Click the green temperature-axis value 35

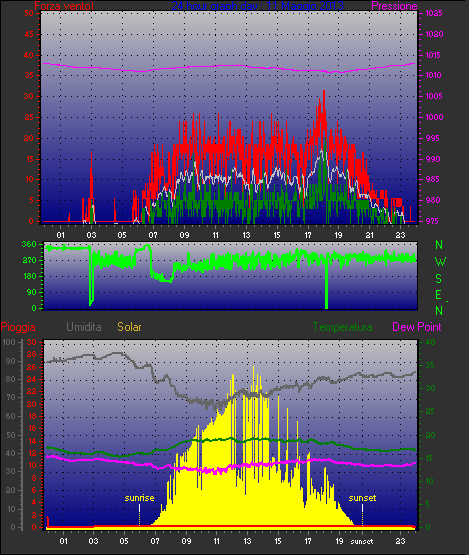click(430, 365)
